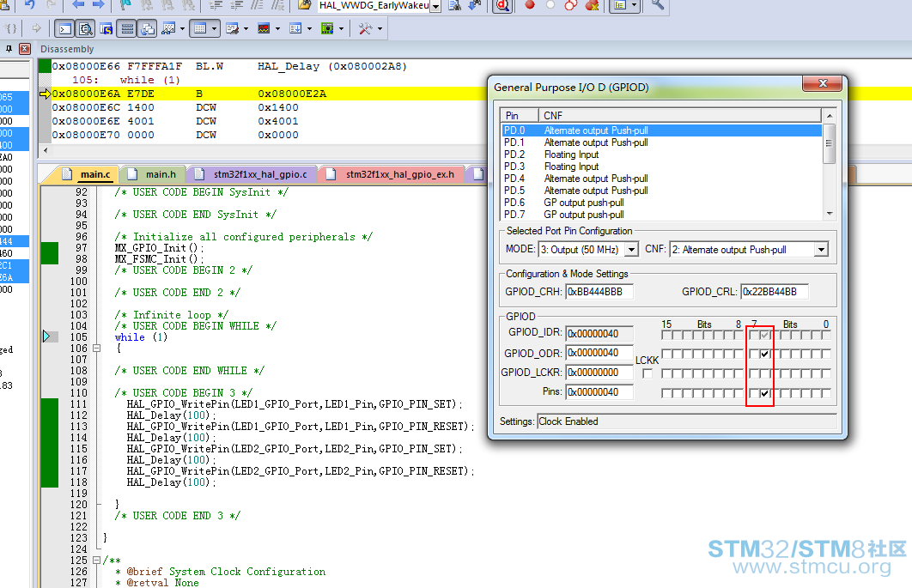Open the MODE dropdown in GPIOD dialog

[631, 250]
